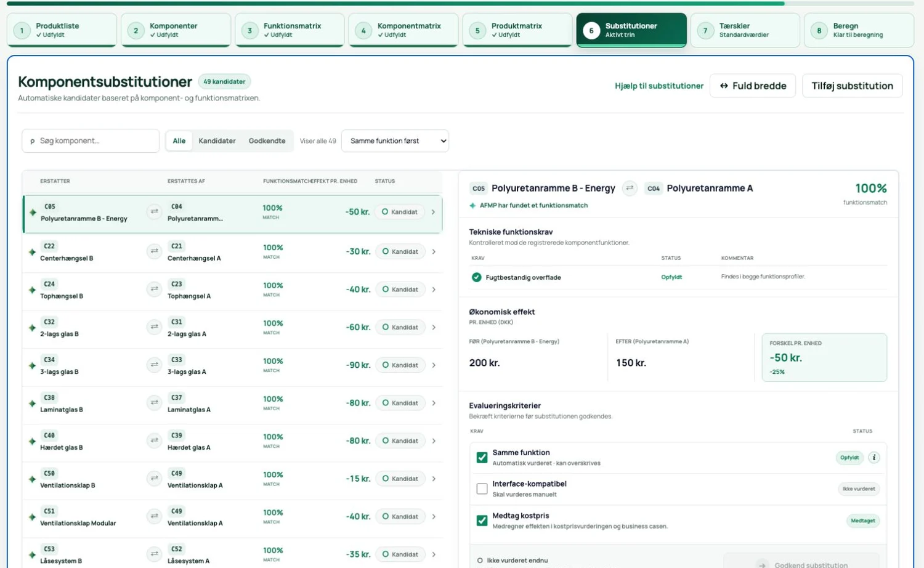The height and width of the screenshot is (568, 924).
Task: Click swap icon in 2-lags glas B row
Action: (x=154, y=327)
